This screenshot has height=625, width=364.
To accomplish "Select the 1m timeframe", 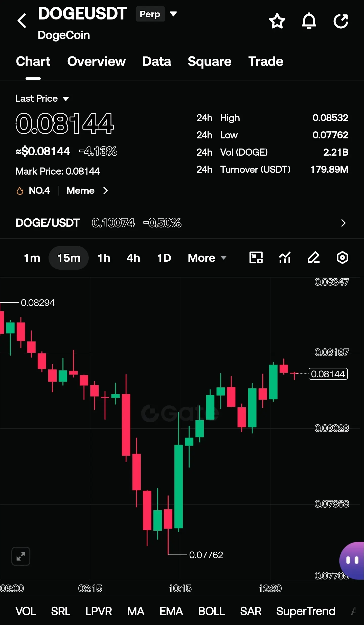I will point(32,258).
